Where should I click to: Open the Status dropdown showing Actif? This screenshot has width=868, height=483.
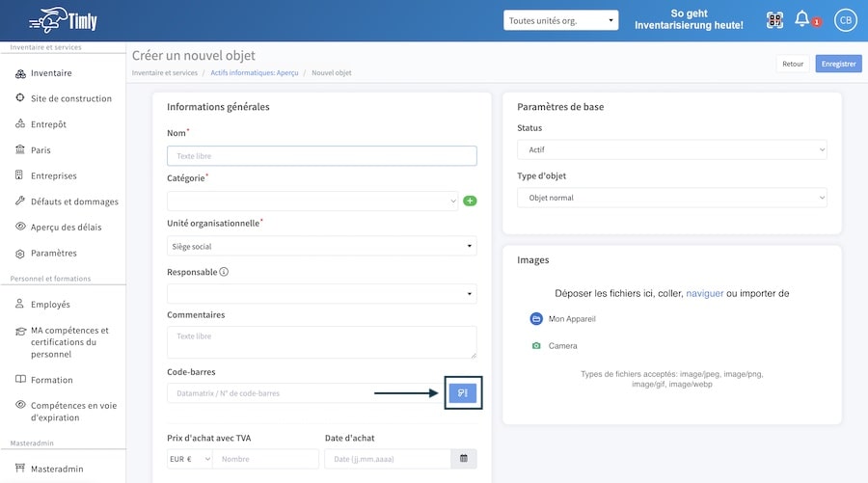(672, 149)
